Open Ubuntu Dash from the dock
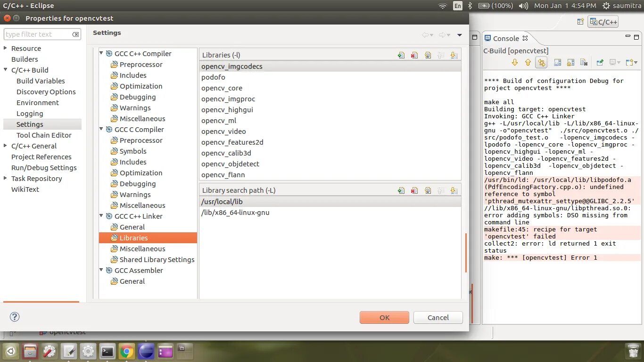The height and width of the screenshot is (362, 644). point(11,351)
